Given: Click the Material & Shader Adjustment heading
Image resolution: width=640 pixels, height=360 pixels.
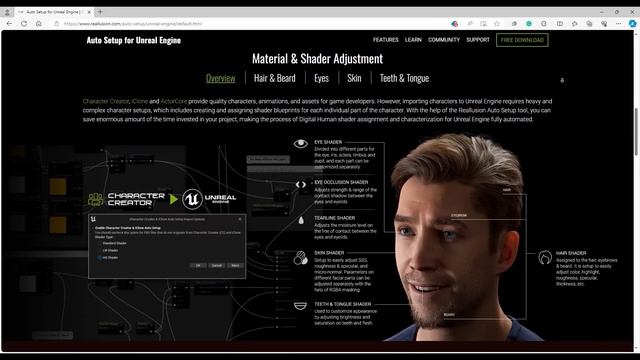Looking at the screenshot, I should [x=318, y=59].
